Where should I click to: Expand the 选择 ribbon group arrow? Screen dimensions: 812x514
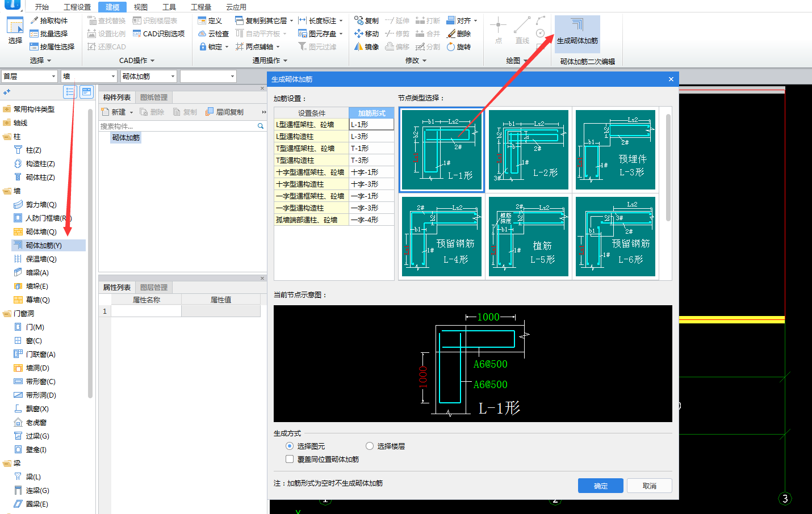pos(49,61)
